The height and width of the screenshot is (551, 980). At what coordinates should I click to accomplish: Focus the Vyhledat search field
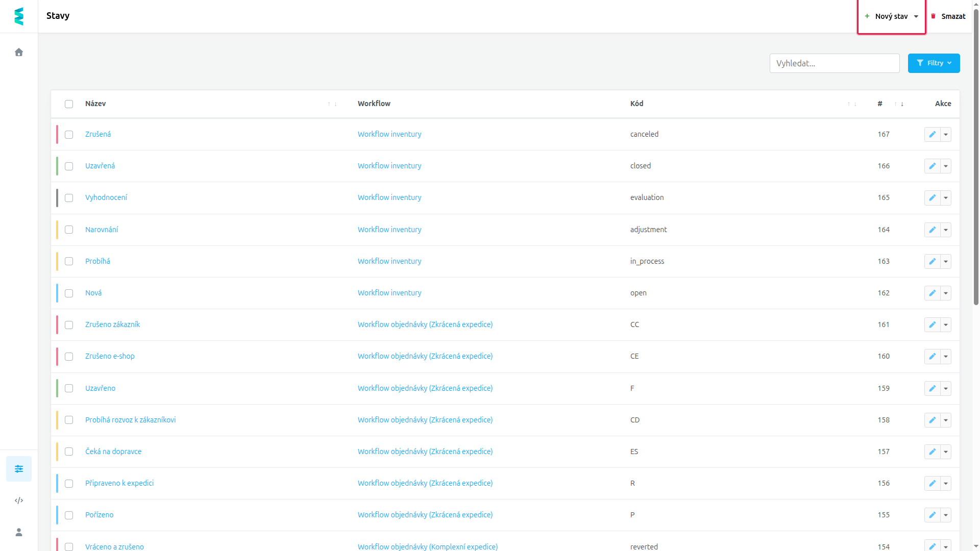click(x=835, y=63)
